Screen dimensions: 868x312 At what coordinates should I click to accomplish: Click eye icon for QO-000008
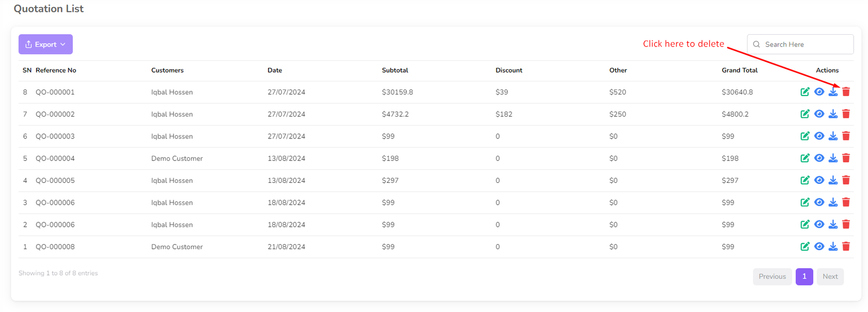(x=819, y=246)
